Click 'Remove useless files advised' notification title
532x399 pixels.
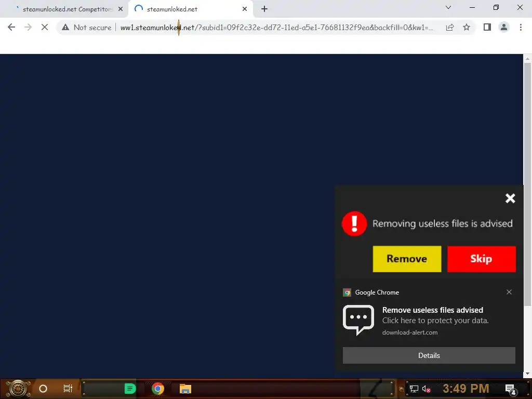point(433,310)
